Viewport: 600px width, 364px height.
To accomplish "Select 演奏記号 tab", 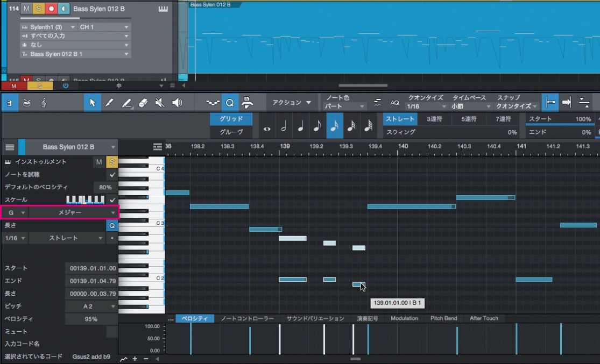I will [x=368, y=318].
